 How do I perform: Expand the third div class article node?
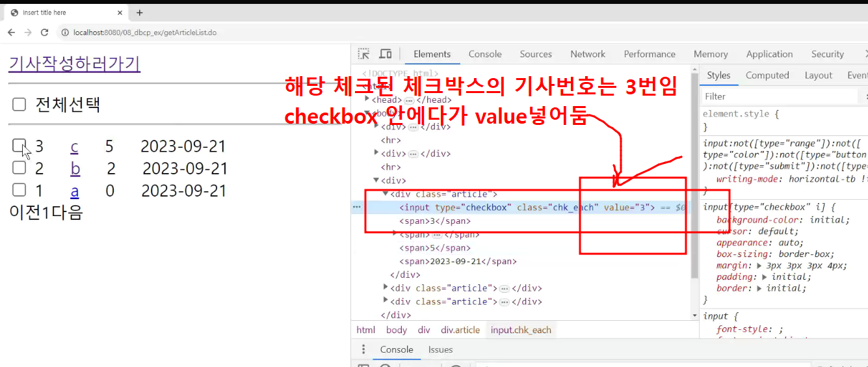386,301
